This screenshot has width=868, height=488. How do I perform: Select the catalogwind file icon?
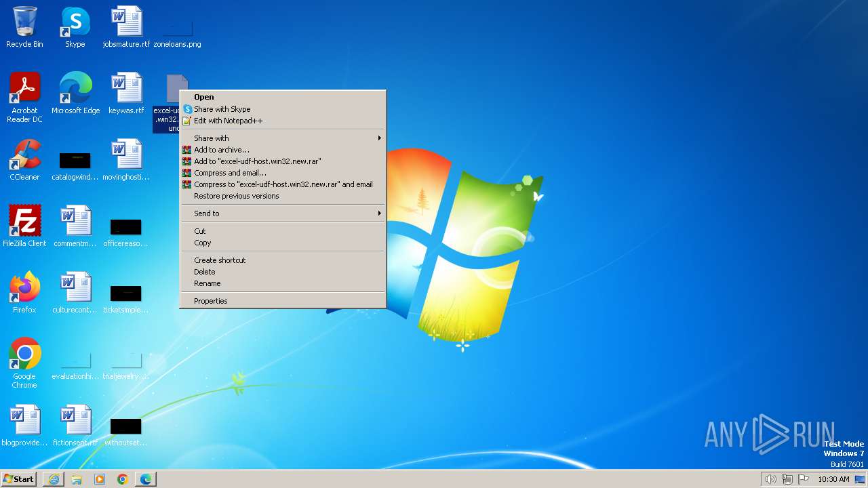click(x=75, y=165)
